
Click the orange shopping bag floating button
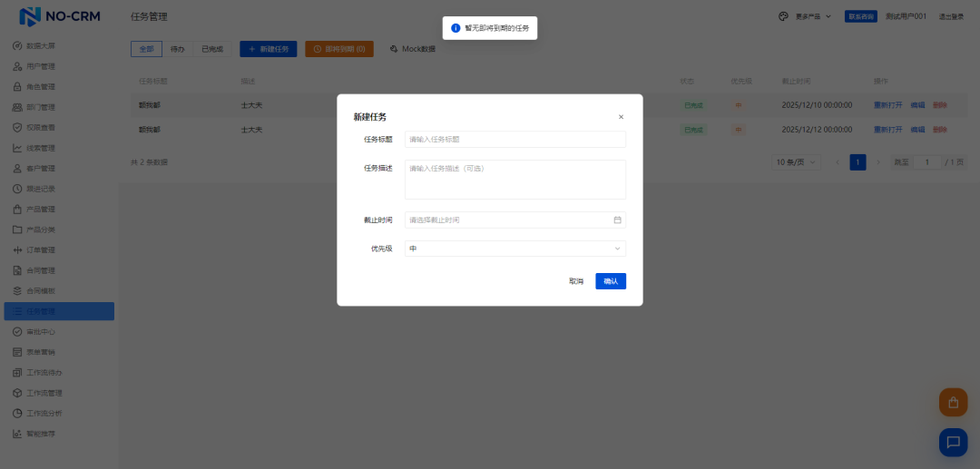953,402
